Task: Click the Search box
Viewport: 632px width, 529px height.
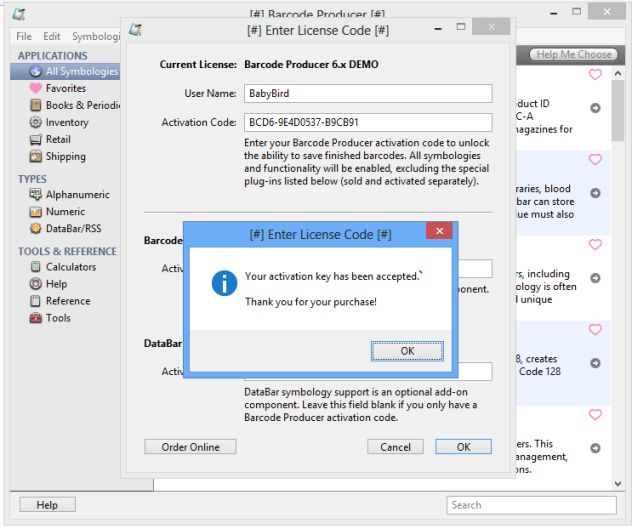Action: pyautogui.click(x=531, y=505)
